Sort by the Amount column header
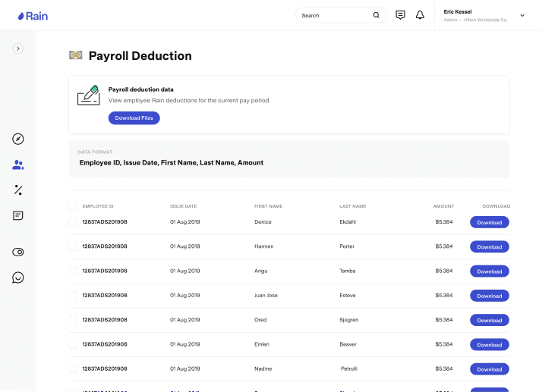 (443, 206)
